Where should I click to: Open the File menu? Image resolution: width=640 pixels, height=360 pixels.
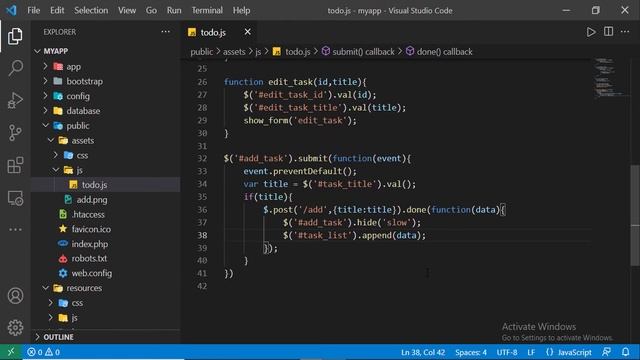pyautogui.click(x=33, y=10)
